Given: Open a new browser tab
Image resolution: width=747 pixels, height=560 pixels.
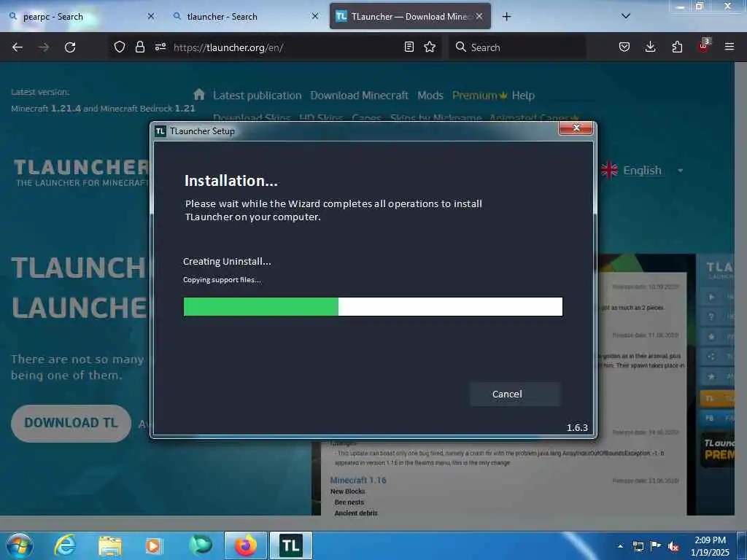Looking at the screenshot, I should coord(506,17).
